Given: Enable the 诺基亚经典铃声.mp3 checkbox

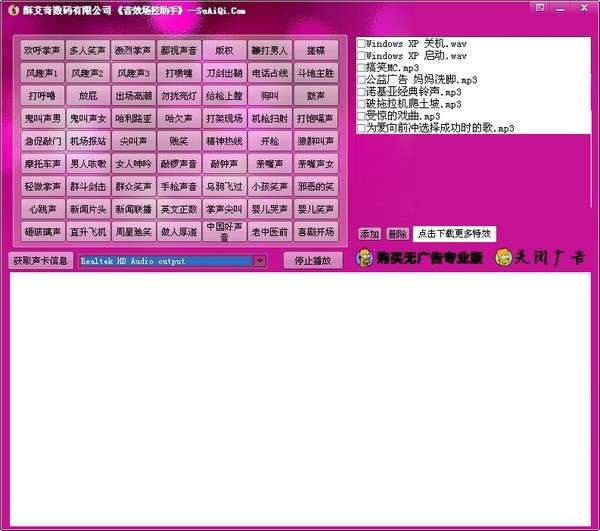Looking at the screenshot, I should (x=361, y=92).
